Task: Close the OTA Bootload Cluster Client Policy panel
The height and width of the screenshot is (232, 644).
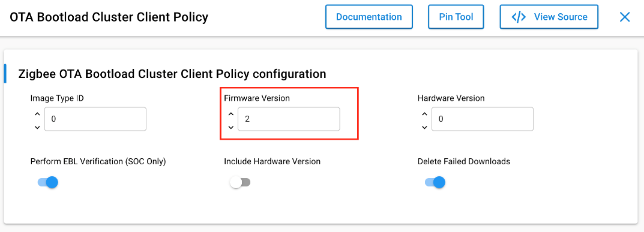Action: pos(625,17)
